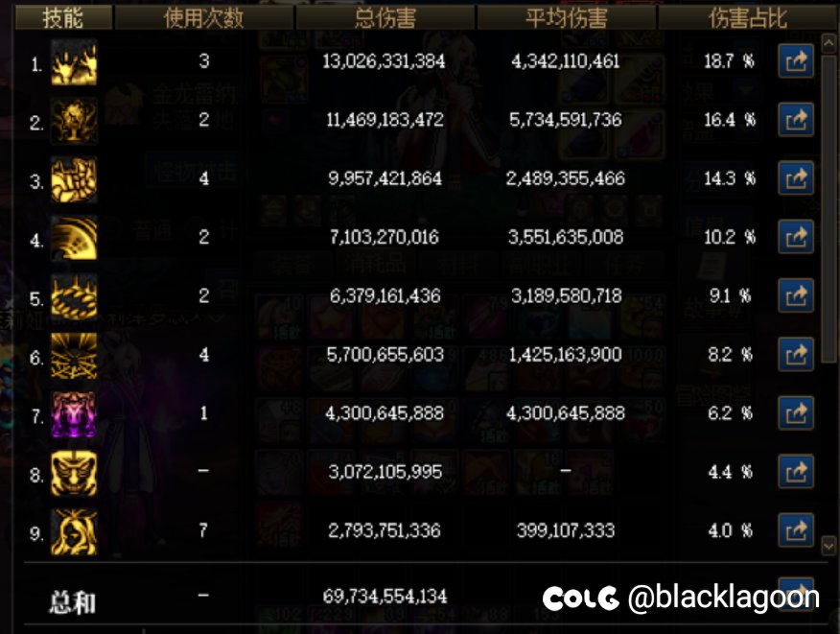Share the row showing 7,103,270,016 total damage
Image resolution: width=840 pixels, height=634 pixels.
796,237
